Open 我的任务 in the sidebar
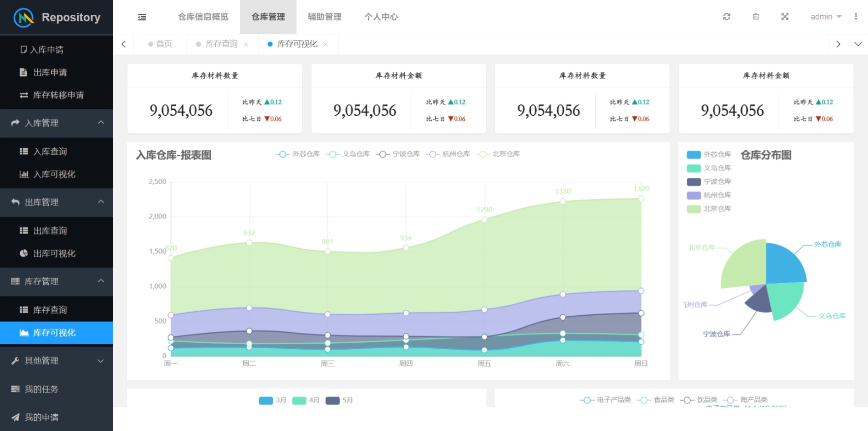Viewport: 868px width, 431px height. tap(56, 389)
